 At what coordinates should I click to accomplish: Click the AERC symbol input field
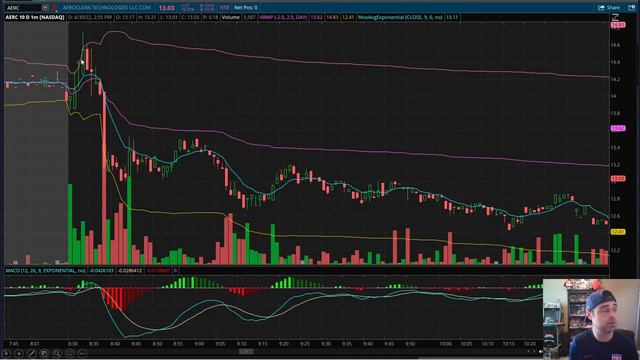[23, 8]
